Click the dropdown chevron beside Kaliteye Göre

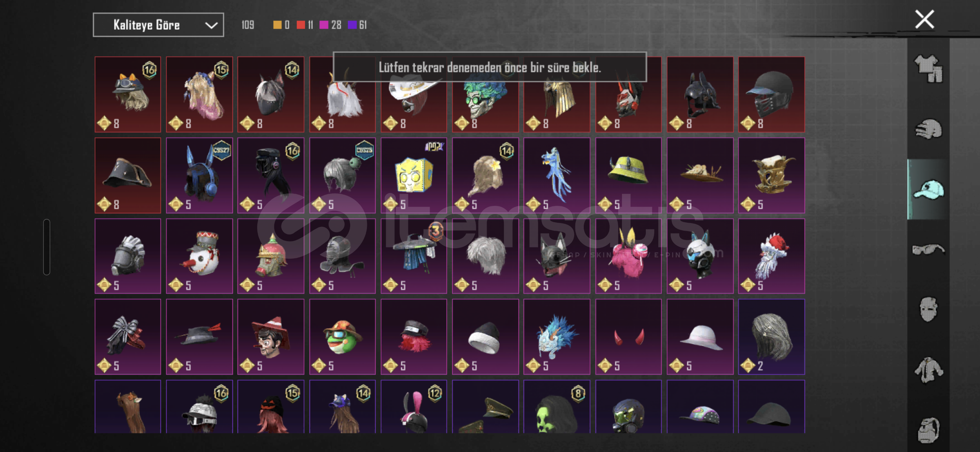coord(211,26)
